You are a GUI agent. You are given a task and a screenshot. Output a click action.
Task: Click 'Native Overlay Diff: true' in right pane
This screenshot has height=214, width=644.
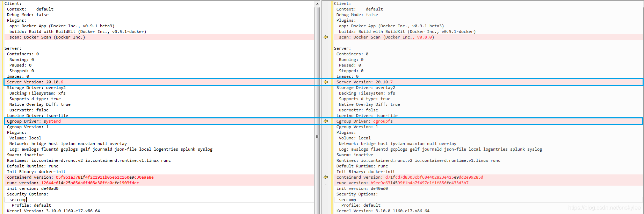pos(369,104)
